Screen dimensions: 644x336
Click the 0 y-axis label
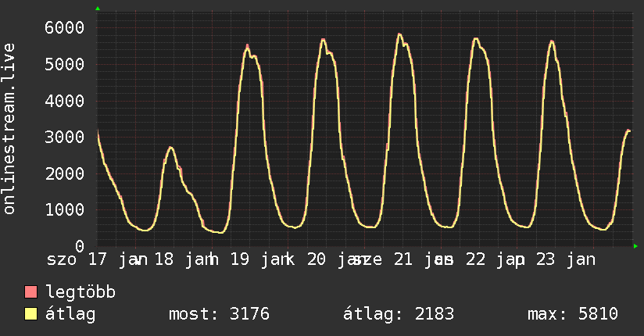[80, 246]
